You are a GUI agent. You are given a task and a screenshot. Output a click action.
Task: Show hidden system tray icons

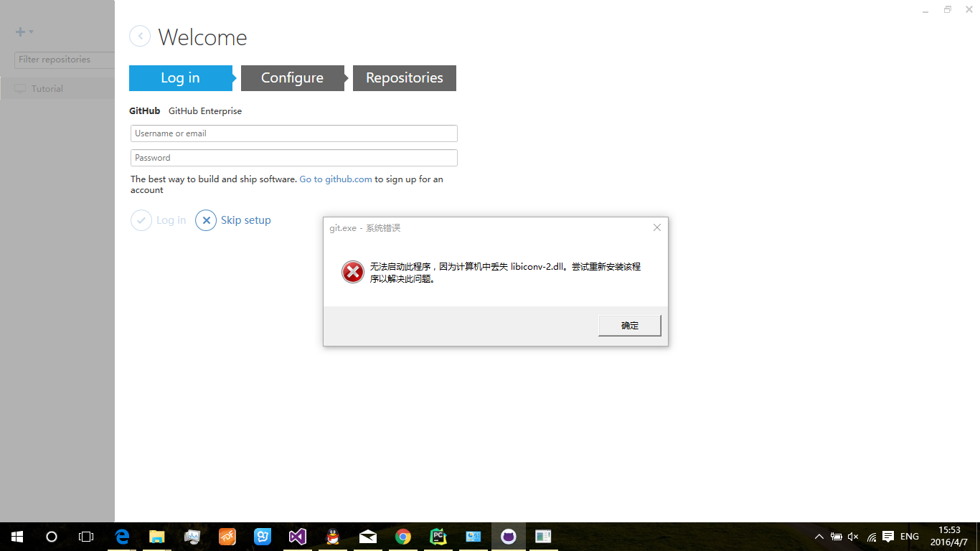pos(819,537)
